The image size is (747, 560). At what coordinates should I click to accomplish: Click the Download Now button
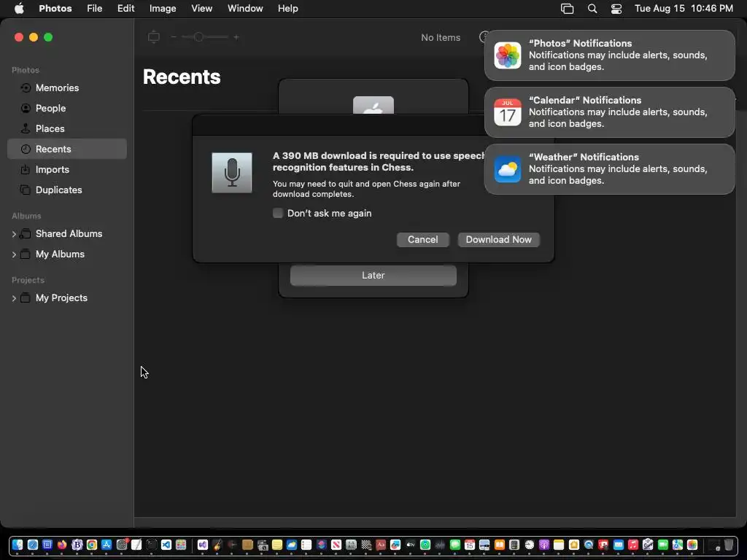(x=498, y=239)
